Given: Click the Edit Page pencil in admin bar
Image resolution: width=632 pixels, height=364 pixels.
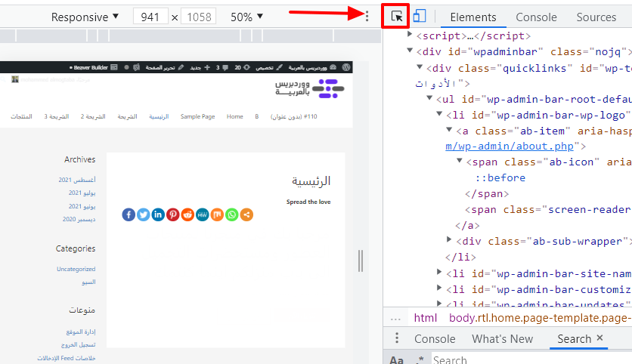Looking at the screenshot, I should click(181, 67).
